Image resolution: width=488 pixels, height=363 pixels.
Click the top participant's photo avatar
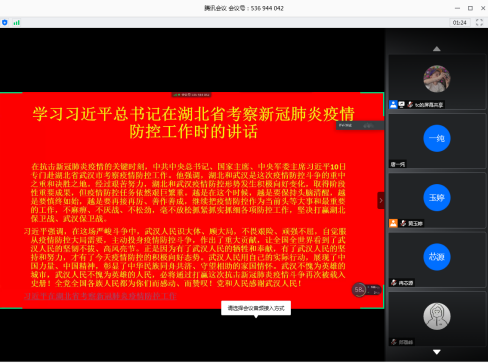pyautogui.click(x=437, y=79)
